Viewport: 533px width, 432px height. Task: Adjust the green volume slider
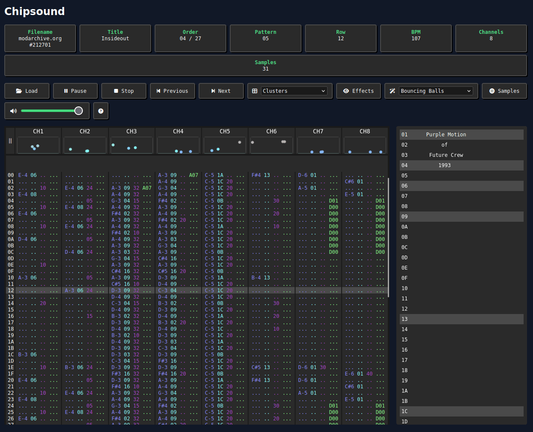tap(52, 111)
